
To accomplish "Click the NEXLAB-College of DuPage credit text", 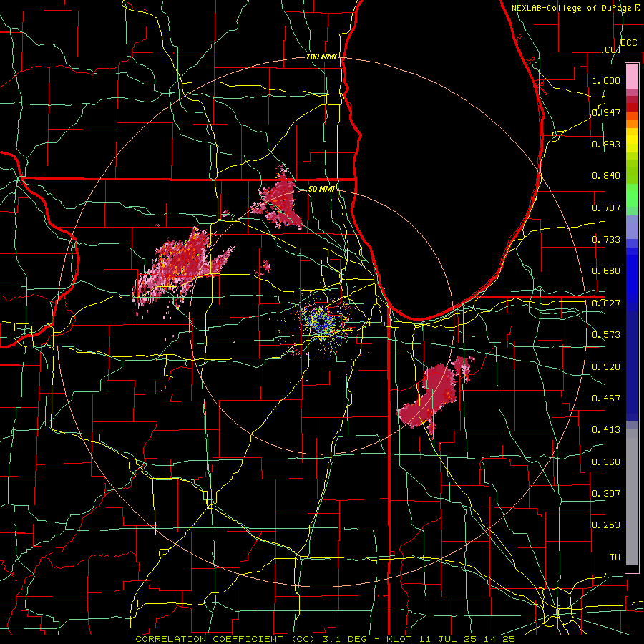I will [575, 8].
